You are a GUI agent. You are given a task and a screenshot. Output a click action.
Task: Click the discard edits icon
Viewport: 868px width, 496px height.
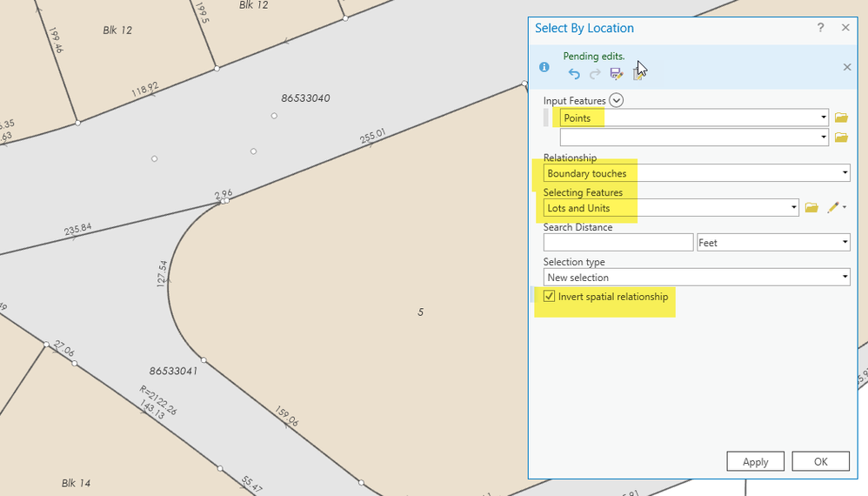[638, 75]
